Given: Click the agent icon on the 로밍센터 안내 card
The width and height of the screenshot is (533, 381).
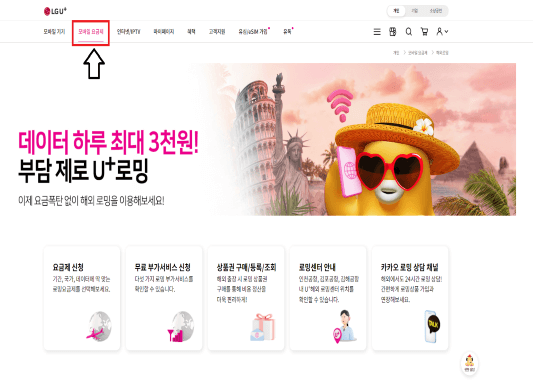Looking at the screenshot, I should [344, 326].
